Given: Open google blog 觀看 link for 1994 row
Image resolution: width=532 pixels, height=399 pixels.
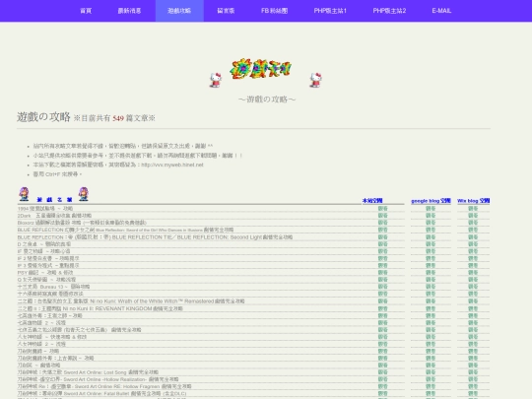Looking at the screenshot, I should 431,208.
